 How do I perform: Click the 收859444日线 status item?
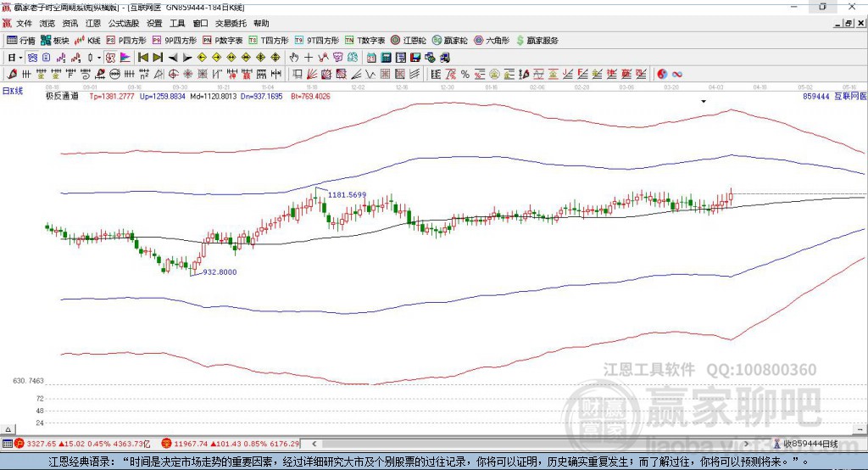pyautogui.click(x=805, y=444)
